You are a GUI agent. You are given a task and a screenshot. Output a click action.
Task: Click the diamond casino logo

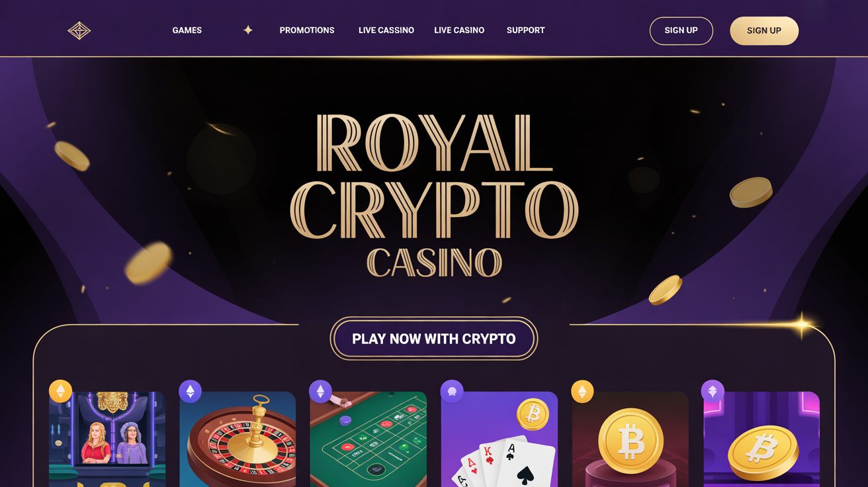(79, 30)
